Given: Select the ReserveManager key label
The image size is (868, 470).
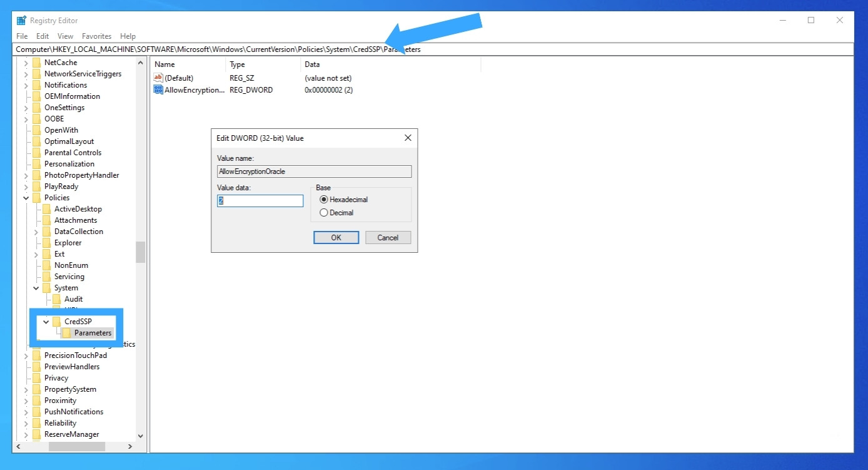Looking at the screenshot, I should [71, 434].
